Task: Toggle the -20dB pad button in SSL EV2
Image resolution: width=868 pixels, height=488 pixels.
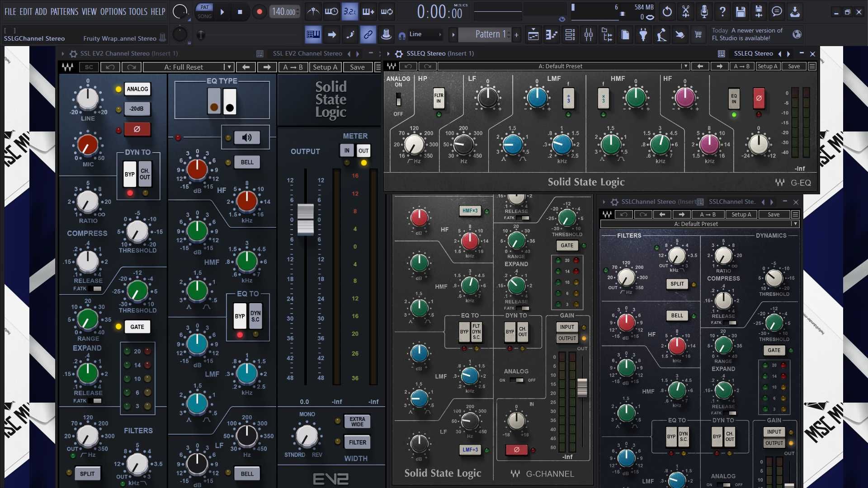Action: (137, 109)
